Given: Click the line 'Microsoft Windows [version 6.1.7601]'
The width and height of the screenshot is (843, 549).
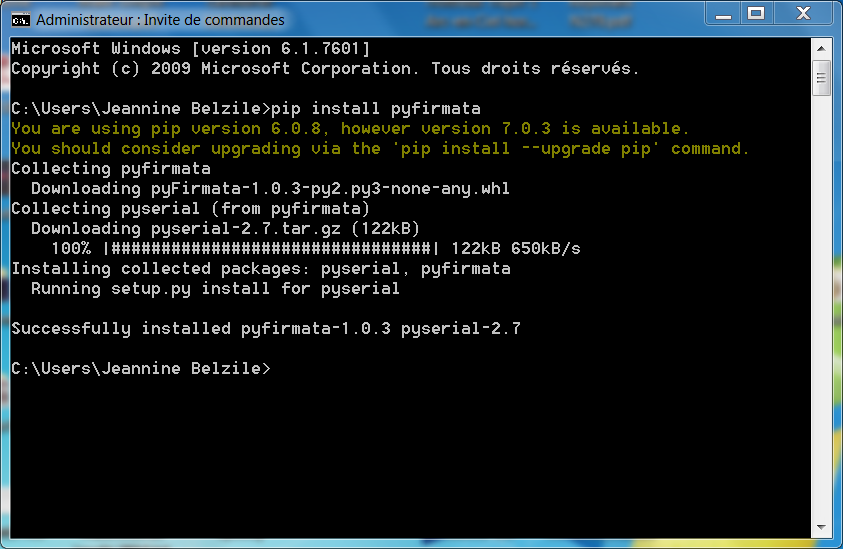Looking at the screenshot, I should pos(191,49).
